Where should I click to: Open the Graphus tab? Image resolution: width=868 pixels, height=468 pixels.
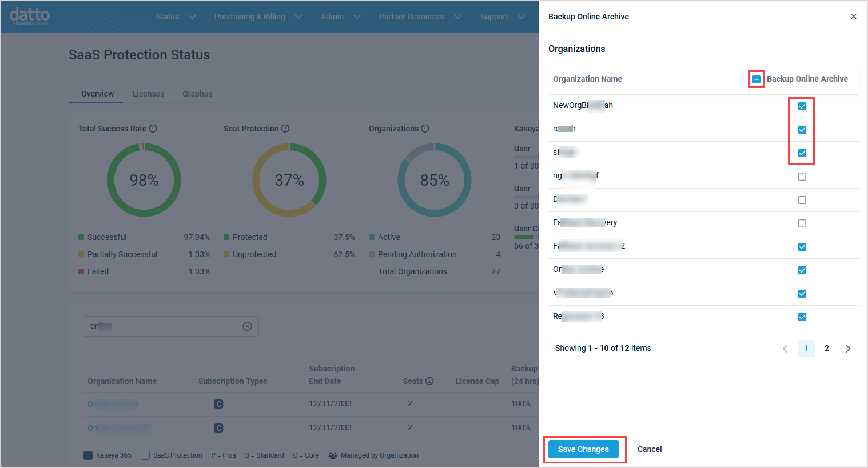coord(197,94)
